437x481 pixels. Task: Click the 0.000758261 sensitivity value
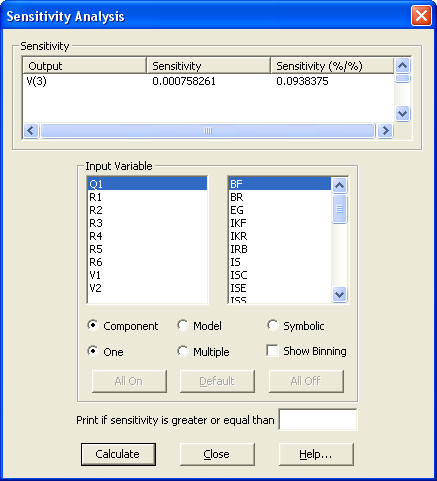click(184, 81)
